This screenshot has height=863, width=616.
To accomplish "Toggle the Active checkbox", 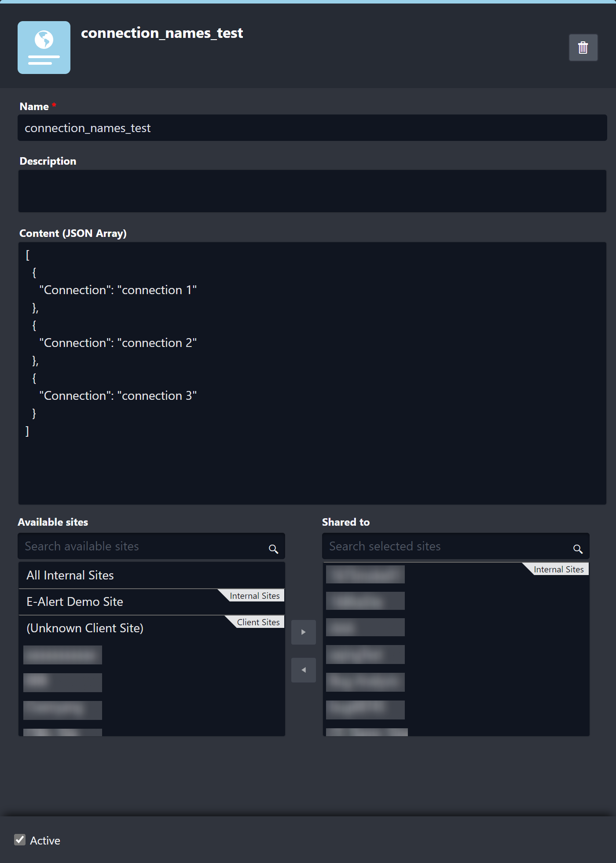I will (x=20, y=840).
